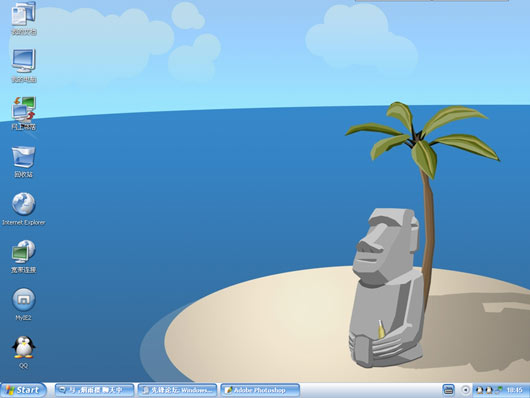530x398 pixels.
Task: Open the QQ penguin tray icon beside the round button
Action: point(479,390)
